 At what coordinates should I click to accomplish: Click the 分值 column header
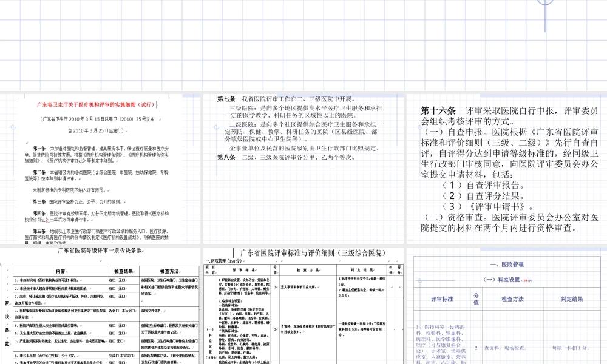[x=476, y=300]
